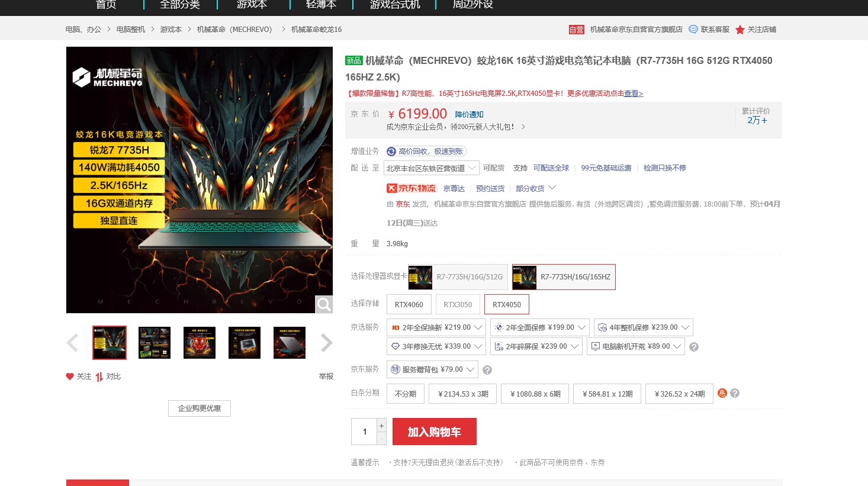868x486 pixels.
Task: Click 机械革命（MECHREVO） breadcrumb
Action: [x=234, y=30]
